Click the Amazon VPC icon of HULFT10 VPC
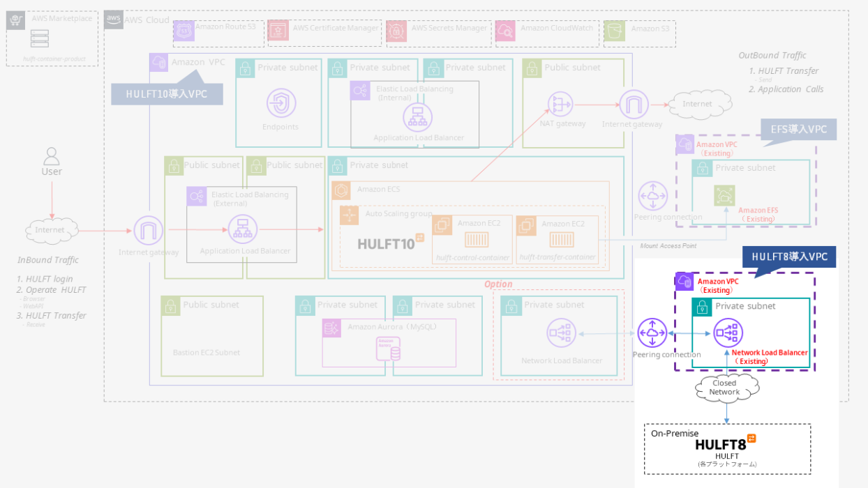This screenshot has width=868, height=488. pos(159,62)
